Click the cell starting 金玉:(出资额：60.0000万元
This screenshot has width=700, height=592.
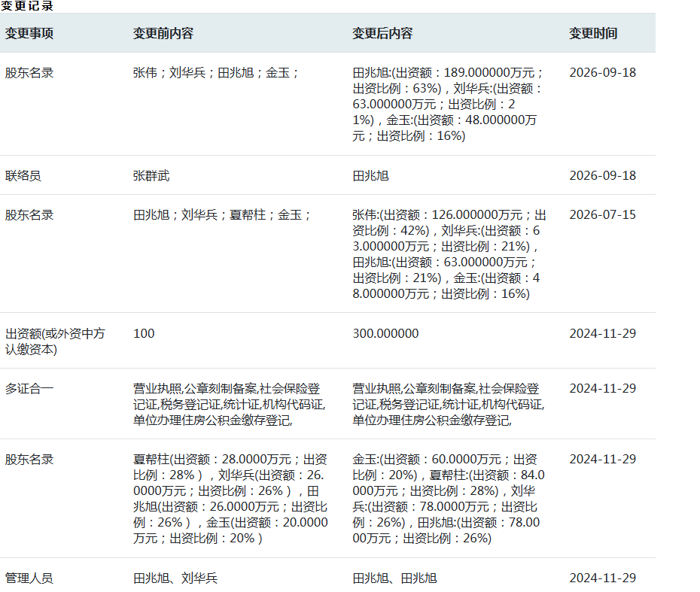[x=449, y=499]
